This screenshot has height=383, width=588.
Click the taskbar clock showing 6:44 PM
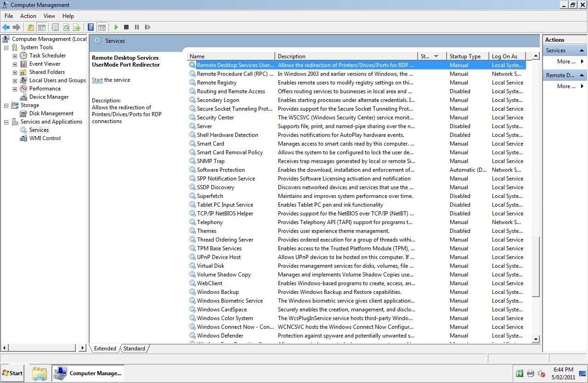[x=563, y=369]
